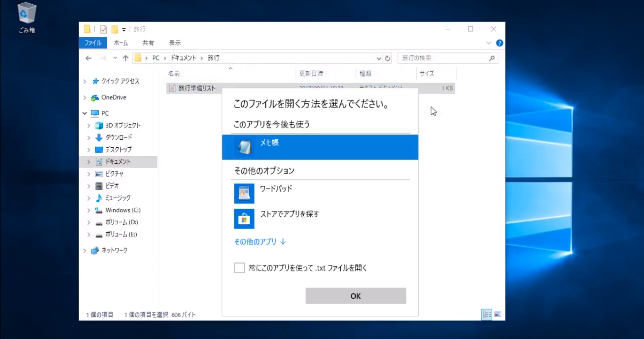
Task: Open the recent locations dropdown beside Forward
Action: coord(115,59)
